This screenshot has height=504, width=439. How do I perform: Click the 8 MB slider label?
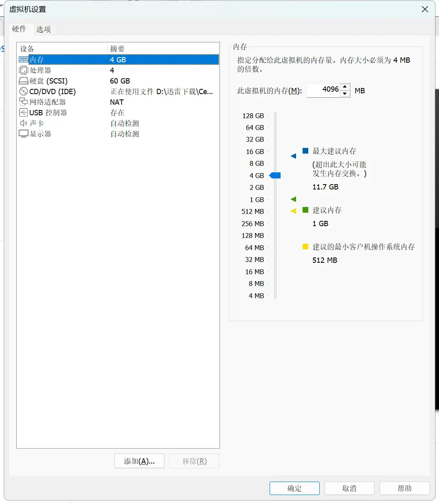(x=256, y=284)
